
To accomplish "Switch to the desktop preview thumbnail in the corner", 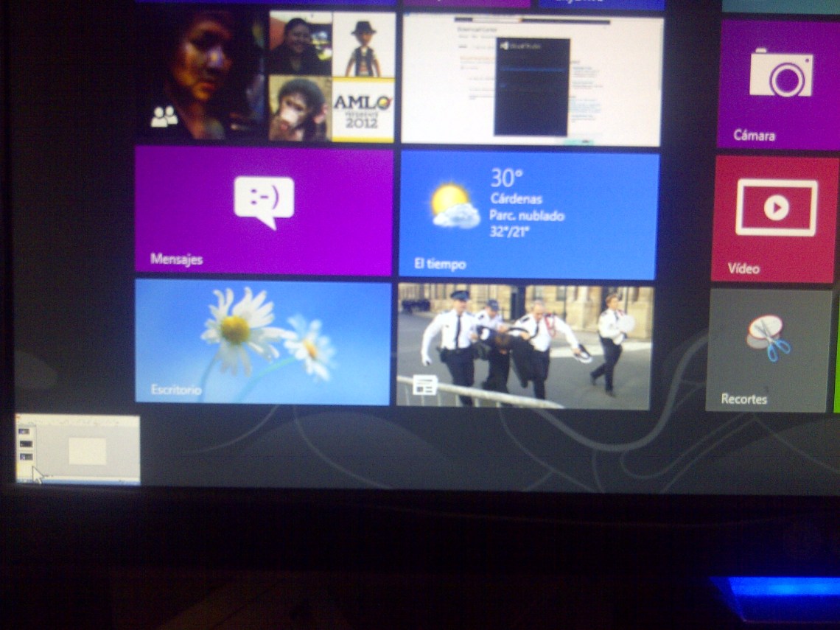I will click(77, 449).
